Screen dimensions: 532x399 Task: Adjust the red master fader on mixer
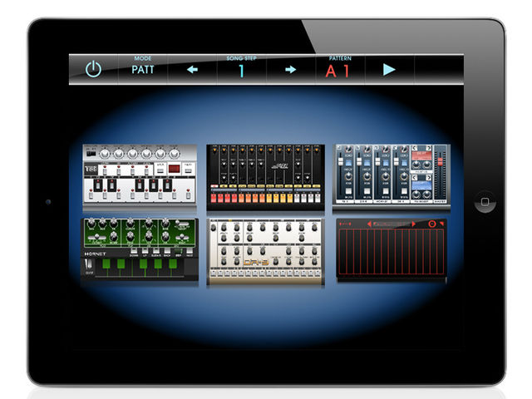pyautogui.click(x=440, y=162)
